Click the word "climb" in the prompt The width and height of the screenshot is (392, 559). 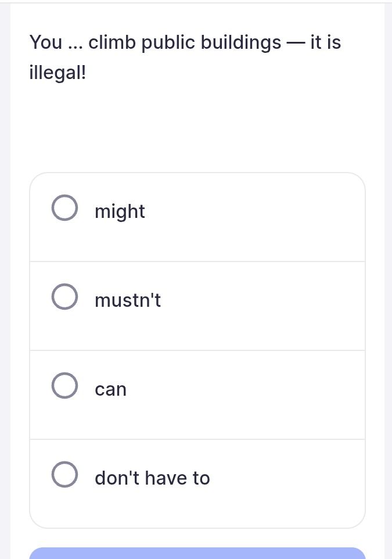pos(112,42)
